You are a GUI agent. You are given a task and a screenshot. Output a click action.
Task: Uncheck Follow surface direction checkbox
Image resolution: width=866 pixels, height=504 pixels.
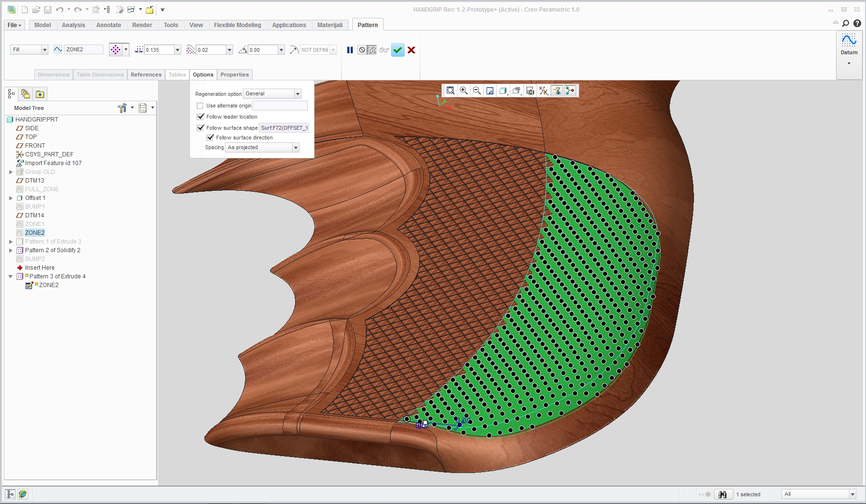[210, 137]
